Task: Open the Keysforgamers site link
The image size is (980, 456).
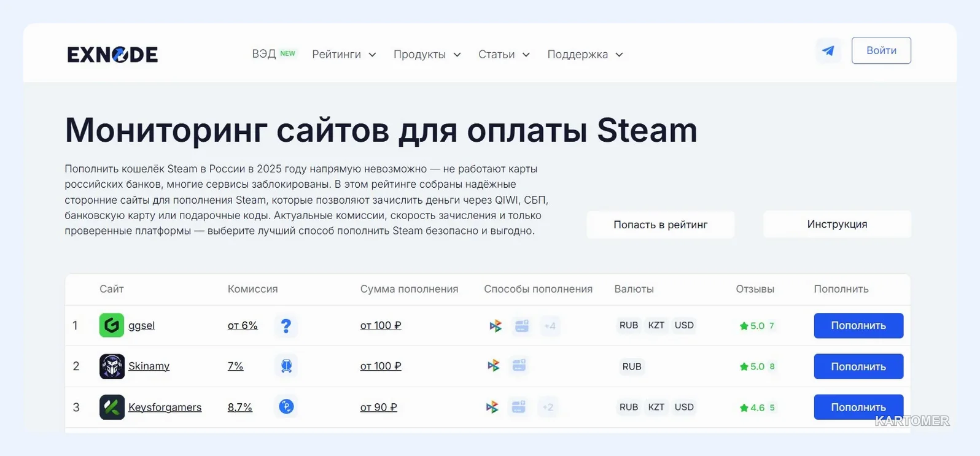Action: [165, 407]
